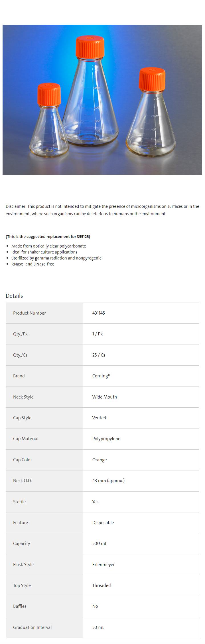Click the Neck O.D. value 43 mm
The image size is (205, 644).
[108, 481]
